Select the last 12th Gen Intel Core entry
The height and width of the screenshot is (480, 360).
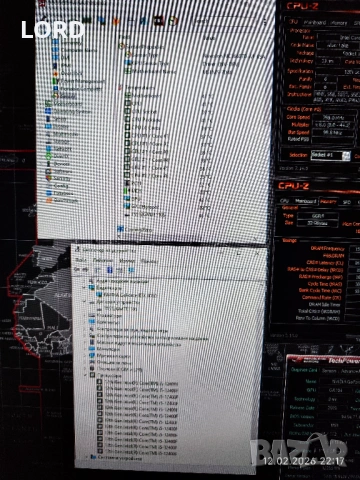[137, 452]
